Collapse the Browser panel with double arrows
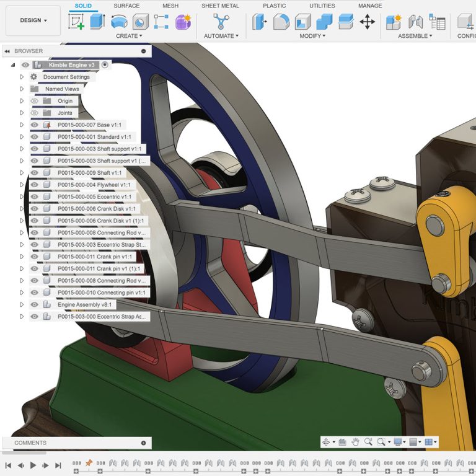 tap(7, 51)
